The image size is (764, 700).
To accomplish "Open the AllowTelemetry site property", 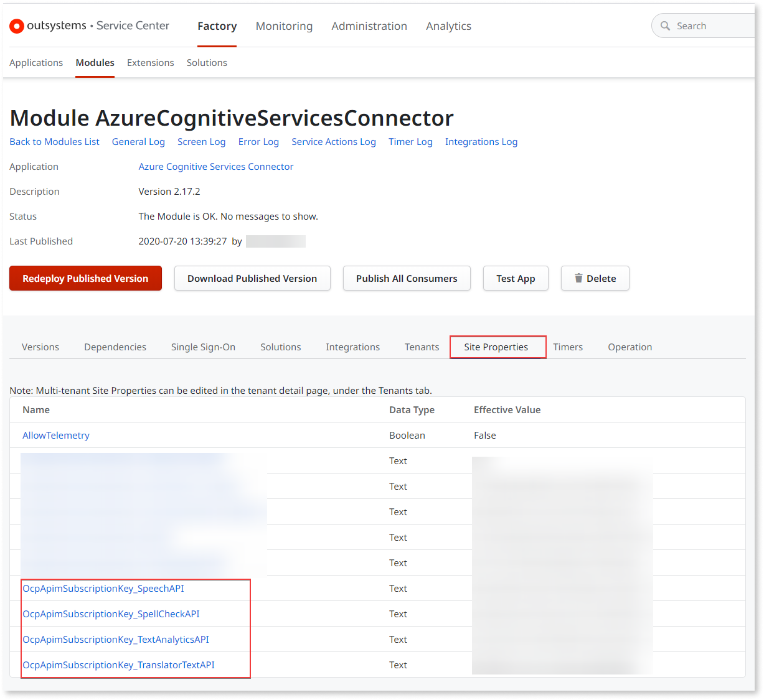I will (55, 435).
